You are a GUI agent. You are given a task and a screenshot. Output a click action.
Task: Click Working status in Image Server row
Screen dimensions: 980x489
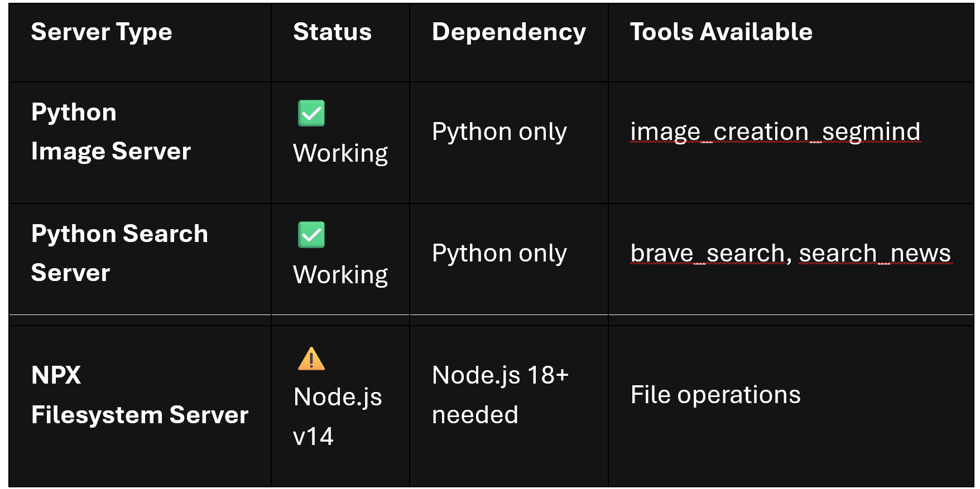coord(340,153)
